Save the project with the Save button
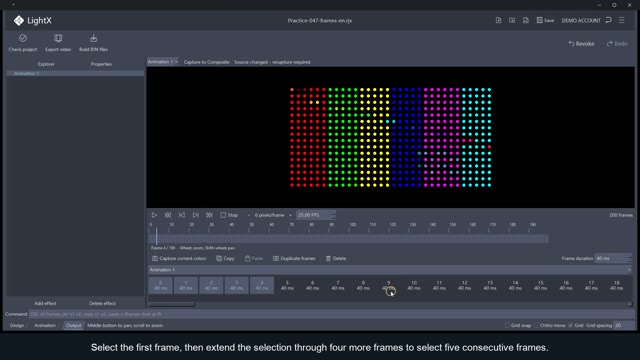Viewport: 640px width, 360px height. click(545, 20)
